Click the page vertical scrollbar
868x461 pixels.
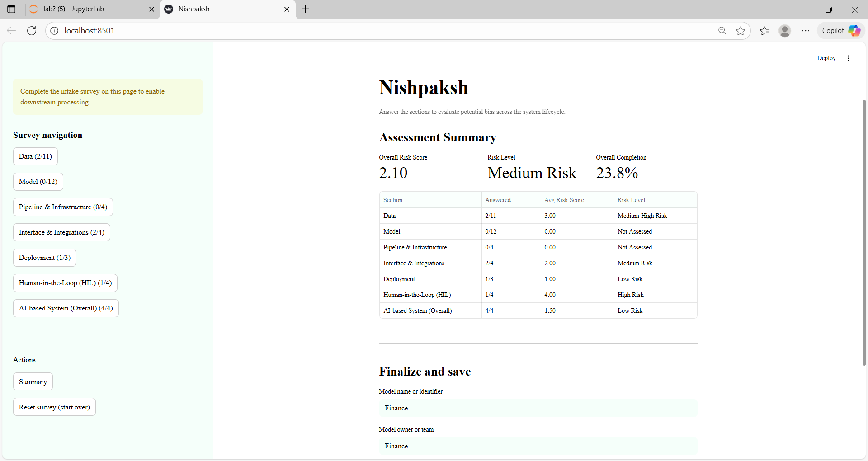point(864,232)
